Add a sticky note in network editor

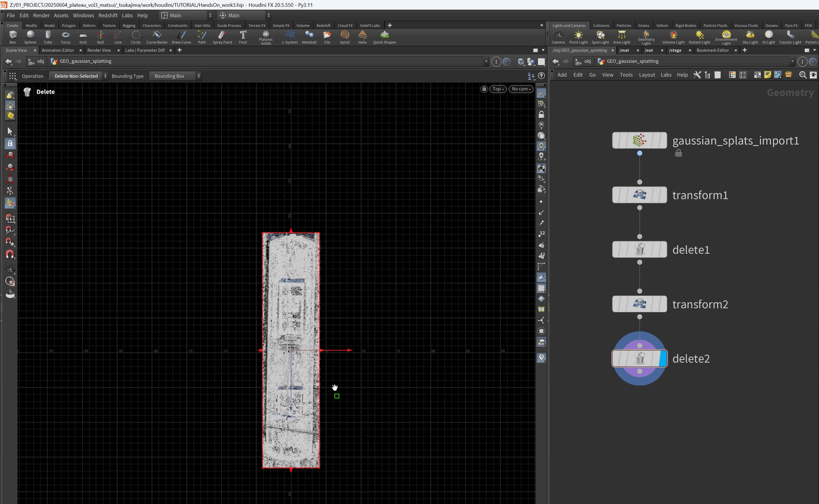[767, 75]
